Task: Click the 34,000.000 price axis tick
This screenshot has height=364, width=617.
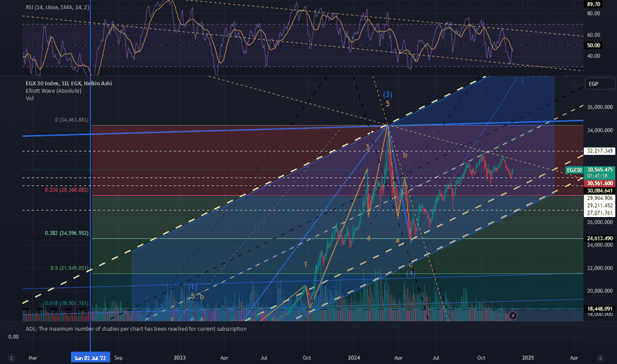Action: tap(600, 130)
